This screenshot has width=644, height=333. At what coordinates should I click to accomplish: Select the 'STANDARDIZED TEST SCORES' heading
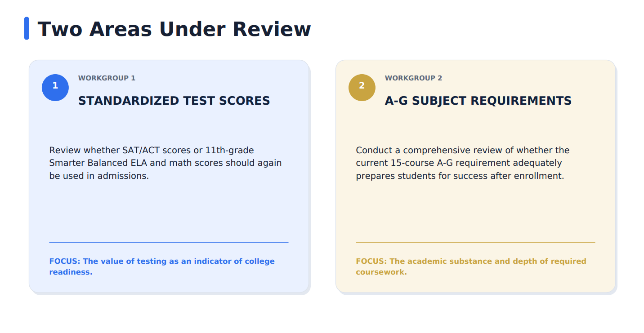coord(174,101)
